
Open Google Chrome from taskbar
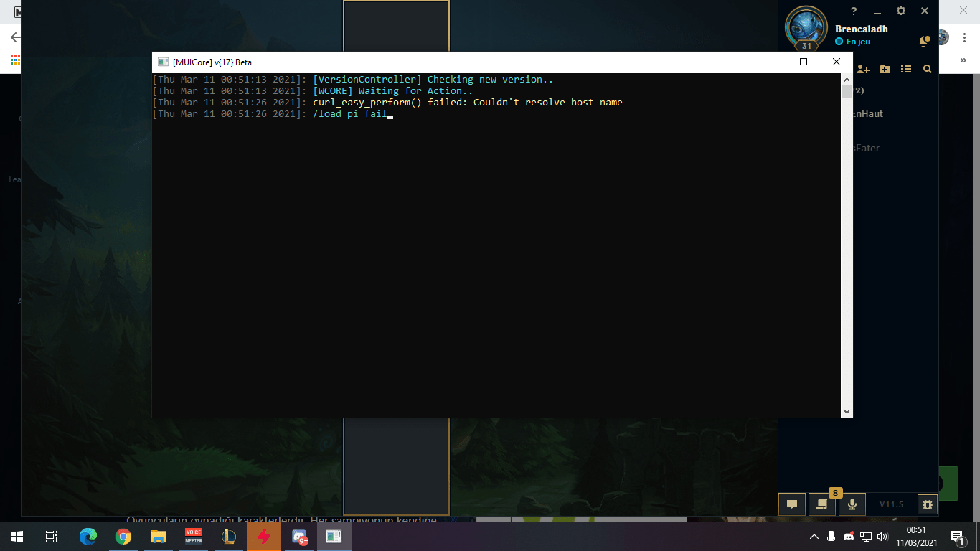[123, 537]
